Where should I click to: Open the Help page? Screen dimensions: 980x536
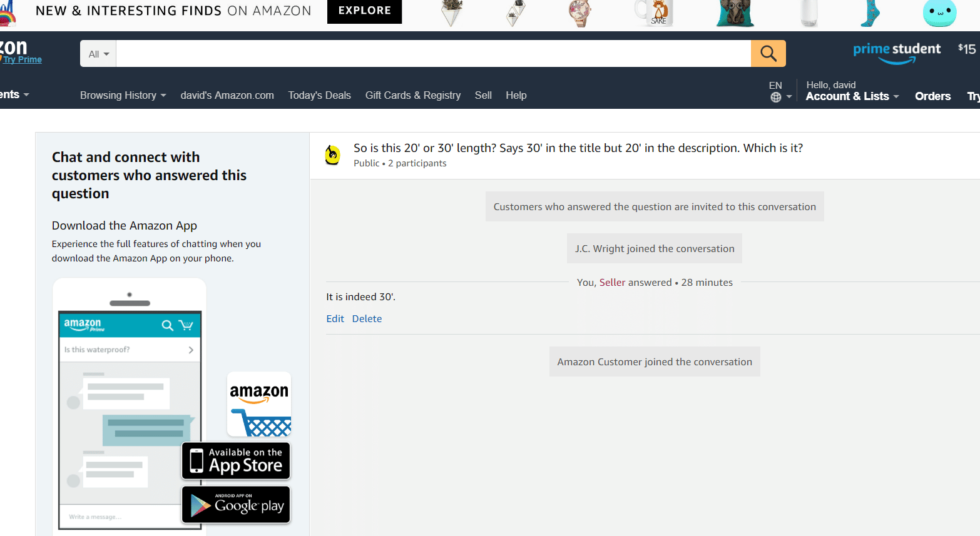[x=516, y=95]
